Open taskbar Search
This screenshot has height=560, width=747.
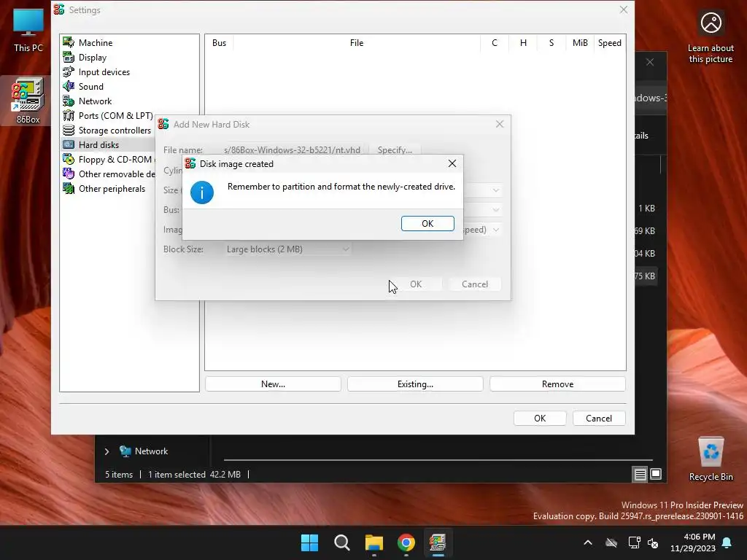coord(342,542)
